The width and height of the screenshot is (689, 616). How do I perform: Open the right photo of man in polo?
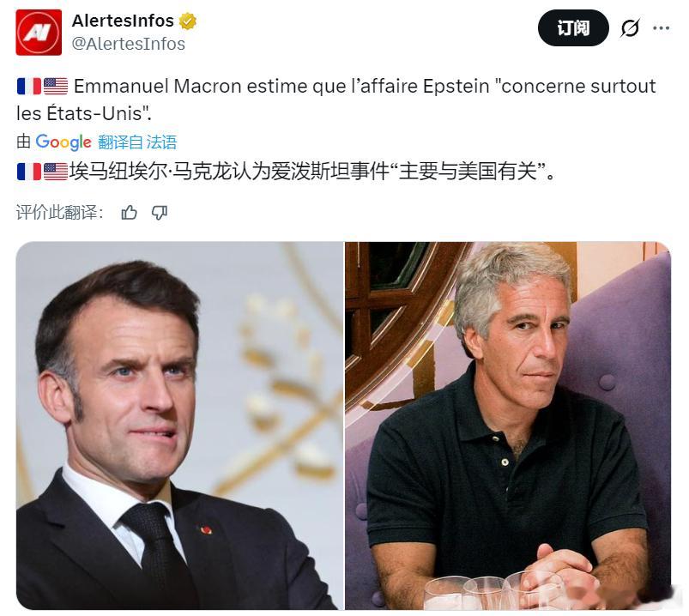(508, 426)
